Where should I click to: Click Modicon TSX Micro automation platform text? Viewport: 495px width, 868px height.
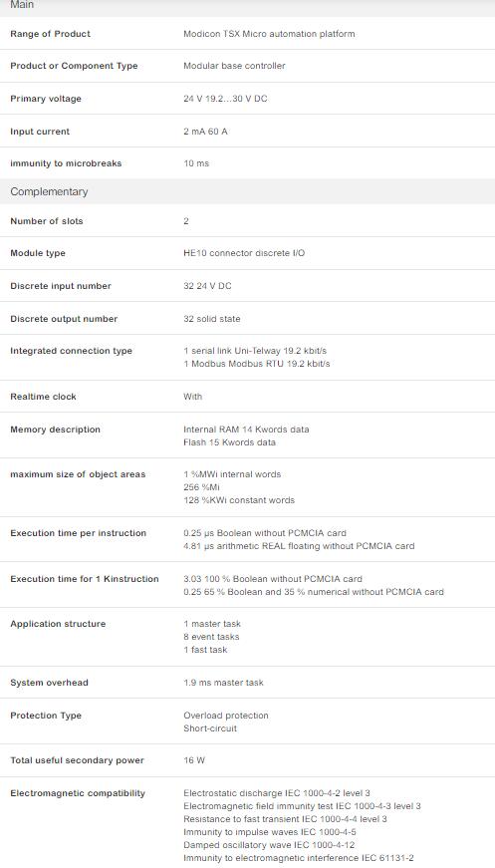(x=269, y=34)
